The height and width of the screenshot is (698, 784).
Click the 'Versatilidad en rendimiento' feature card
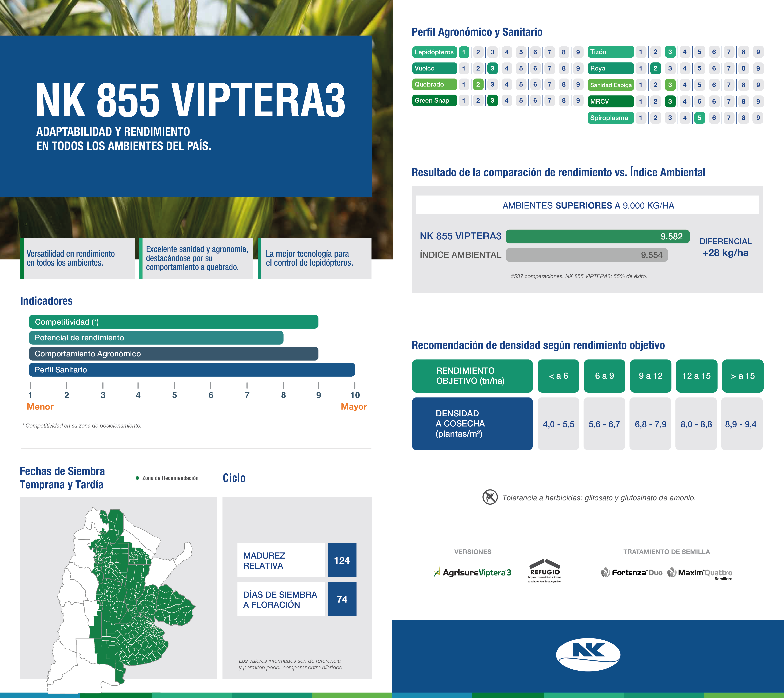pos(78,258)
